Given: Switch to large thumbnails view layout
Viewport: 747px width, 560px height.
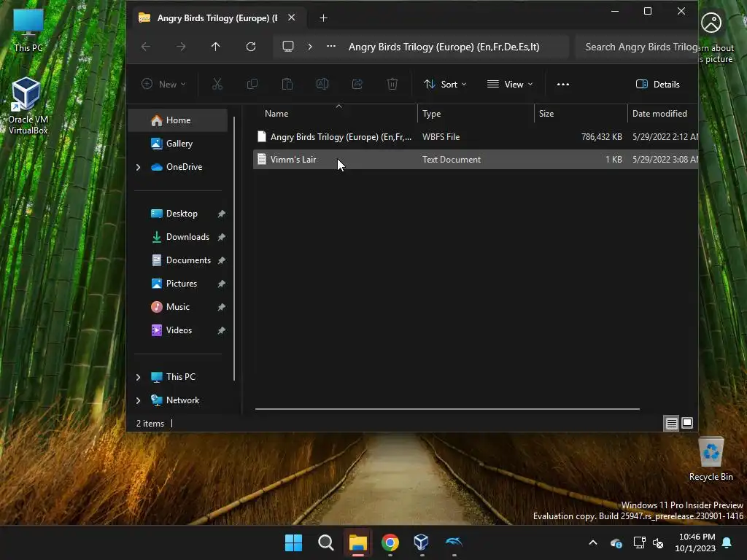Looking at the screenshot, I should 687,423.
